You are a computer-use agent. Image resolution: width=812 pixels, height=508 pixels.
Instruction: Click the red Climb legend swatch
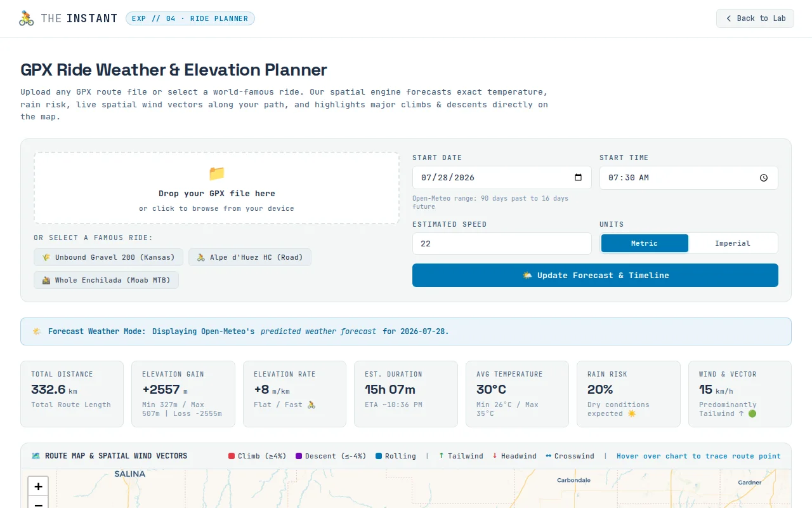pos(232,456)
